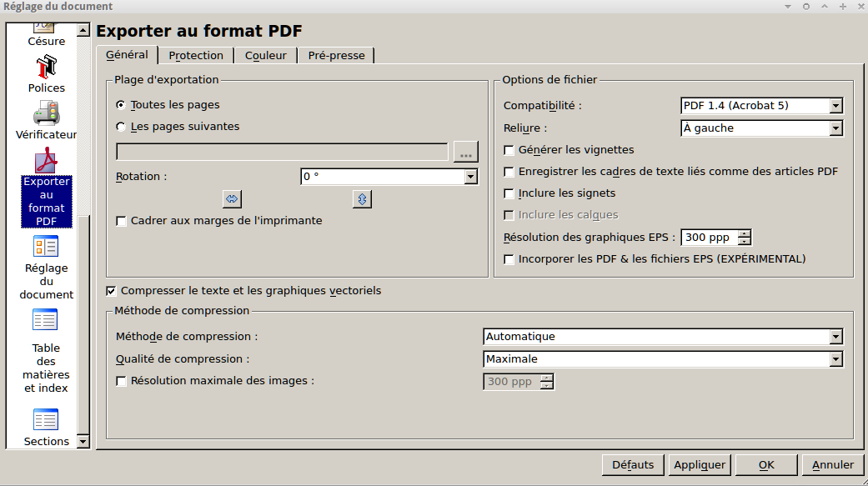Toggle Enregistrer les cadres de texte liés

(x=509, y=172)
